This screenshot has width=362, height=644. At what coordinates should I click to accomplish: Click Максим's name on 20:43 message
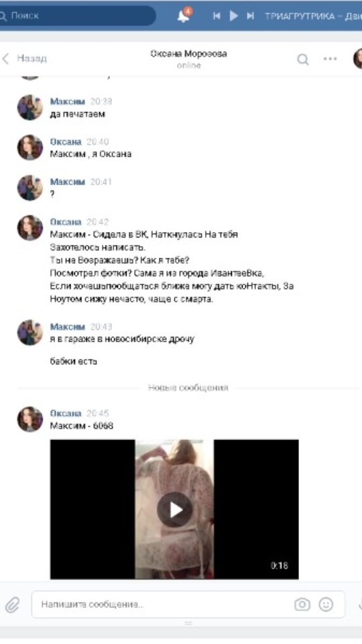67,327
